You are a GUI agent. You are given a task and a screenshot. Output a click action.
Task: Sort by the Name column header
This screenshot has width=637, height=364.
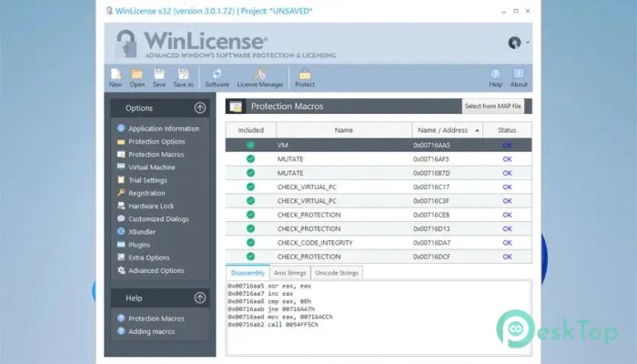coord(344,130)
